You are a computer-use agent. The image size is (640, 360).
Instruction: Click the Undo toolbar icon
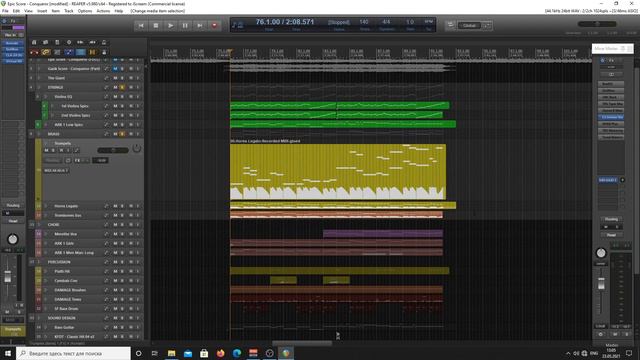pos(80,42)
